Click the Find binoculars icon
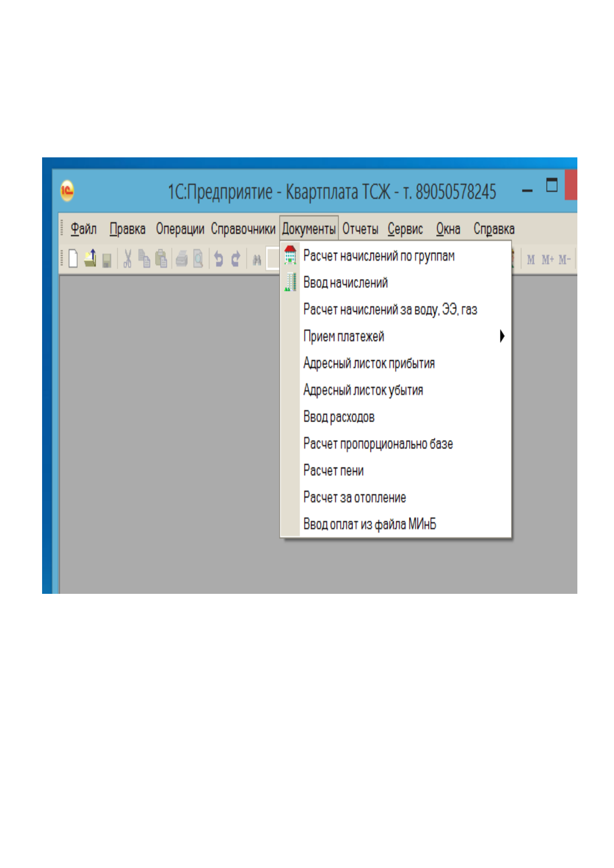This screenshot has width=614, height=868. [256, 259]
